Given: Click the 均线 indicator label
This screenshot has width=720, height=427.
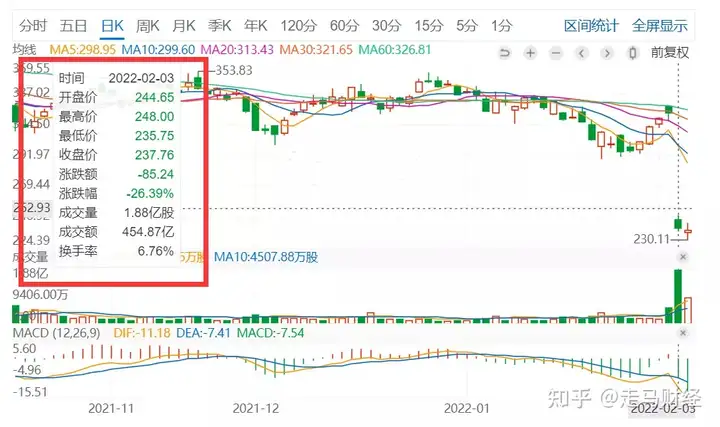Looking at the screenshot, I should click(x=24, y=50).
